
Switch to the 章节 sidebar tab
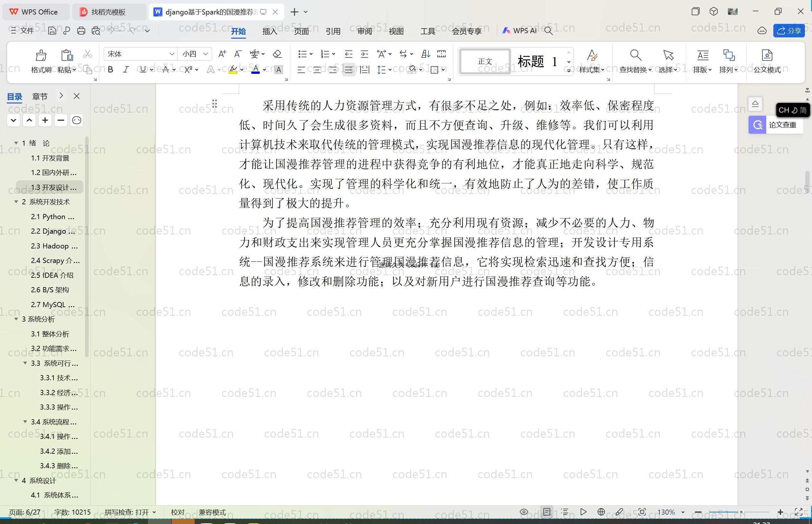point(40,96)
